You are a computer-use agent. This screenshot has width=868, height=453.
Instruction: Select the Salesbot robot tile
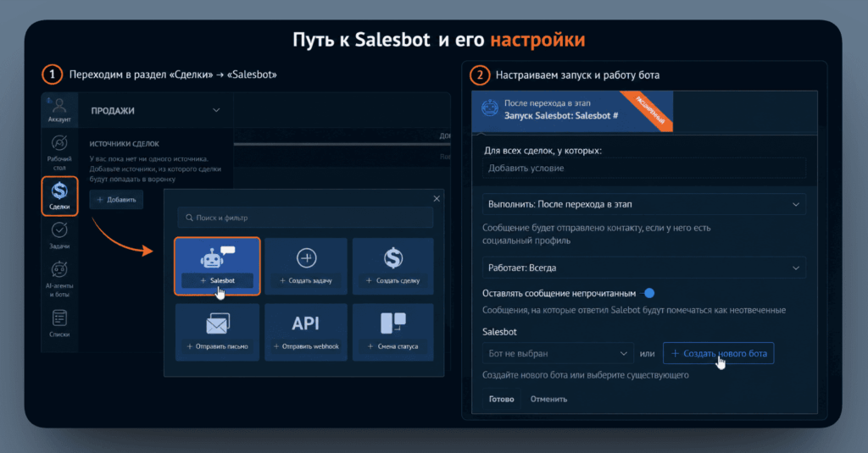pos(217,266)
